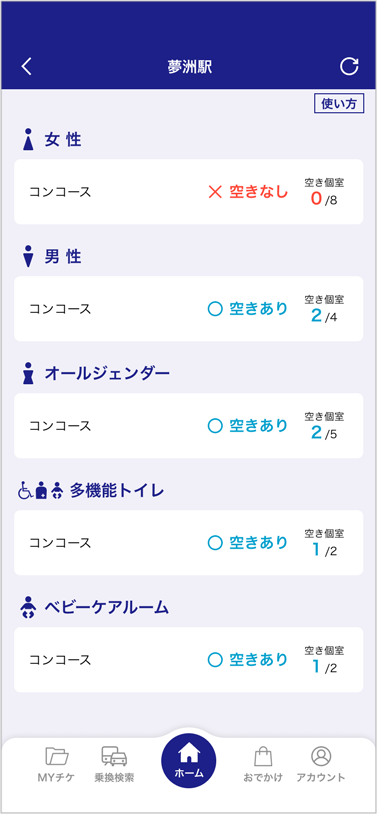Open the アカウント tab
Screen dimensions: 377x814
[321, 764]
